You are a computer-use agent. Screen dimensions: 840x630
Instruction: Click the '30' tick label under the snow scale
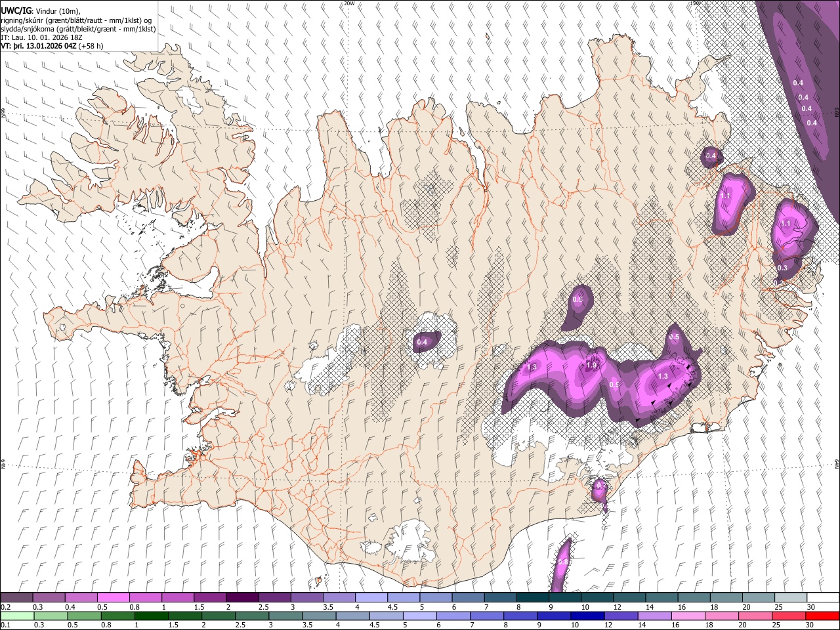pos(810,606)
